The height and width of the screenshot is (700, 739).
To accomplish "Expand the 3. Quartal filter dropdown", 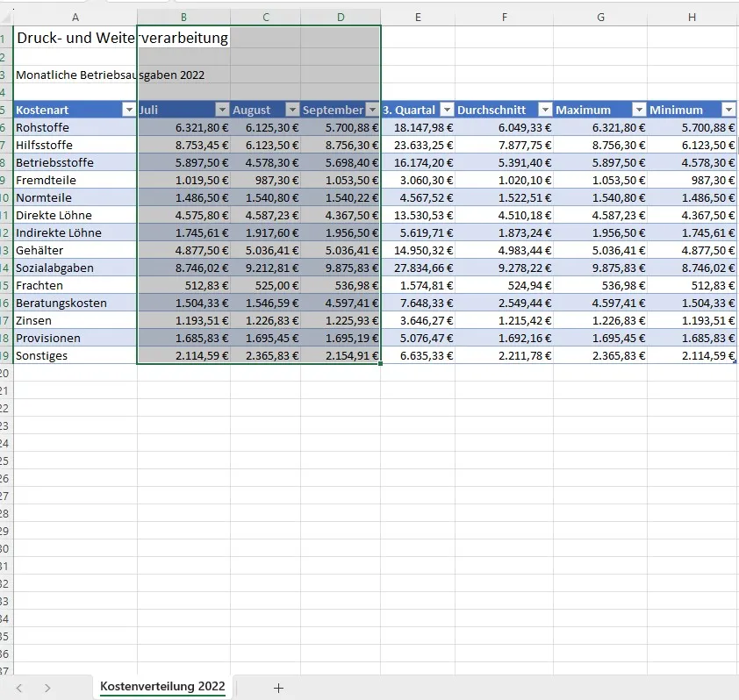I will click(x=447, y=110).
